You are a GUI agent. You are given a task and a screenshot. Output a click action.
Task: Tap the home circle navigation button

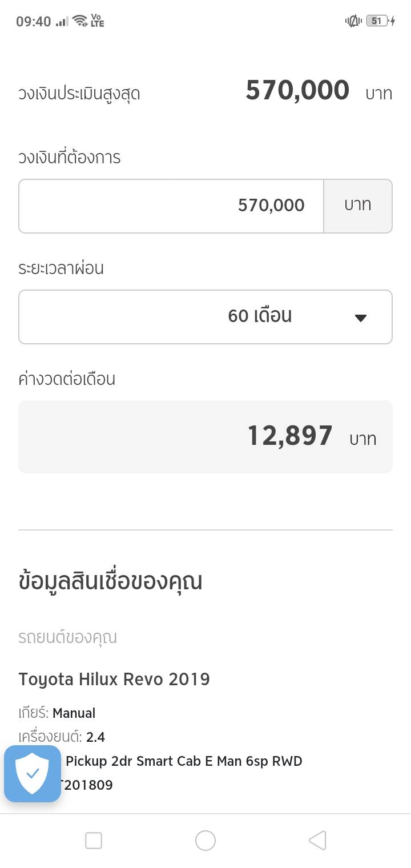[205, 841]
